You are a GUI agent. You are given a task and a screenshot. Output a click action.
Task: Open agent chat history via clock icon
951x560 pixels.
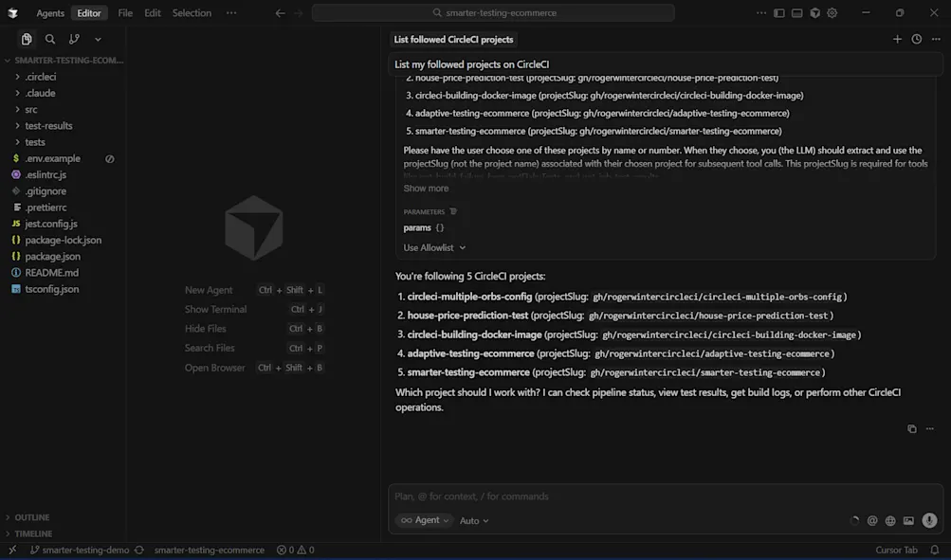click(x=915, y=39)
